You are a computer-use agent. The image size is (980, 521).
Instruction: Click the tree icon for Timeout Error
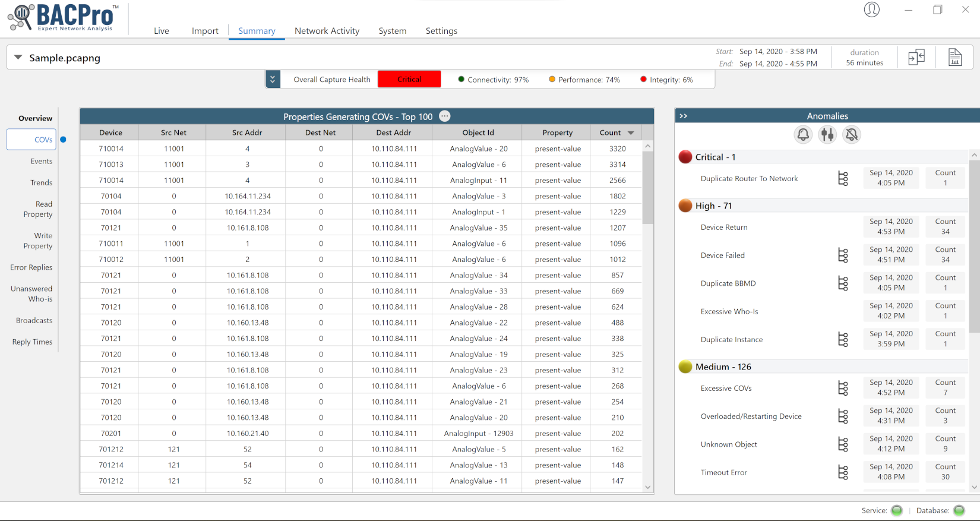click(x=843, y=472)
